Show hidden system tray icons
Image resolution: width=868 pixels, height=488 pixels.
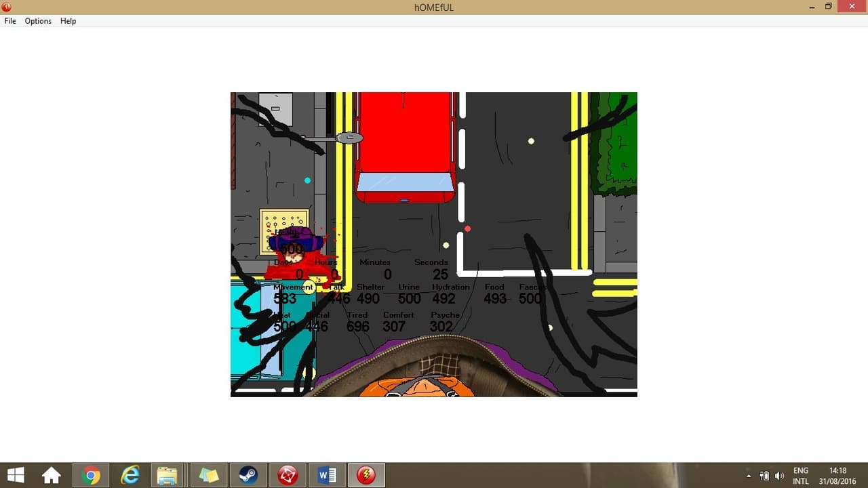pos(749,476)
